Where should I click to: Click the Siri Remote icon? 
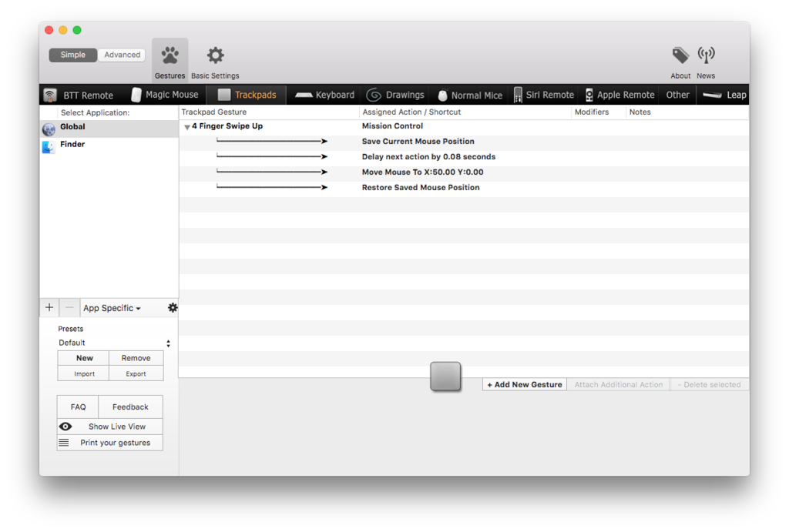coord(518,95)
